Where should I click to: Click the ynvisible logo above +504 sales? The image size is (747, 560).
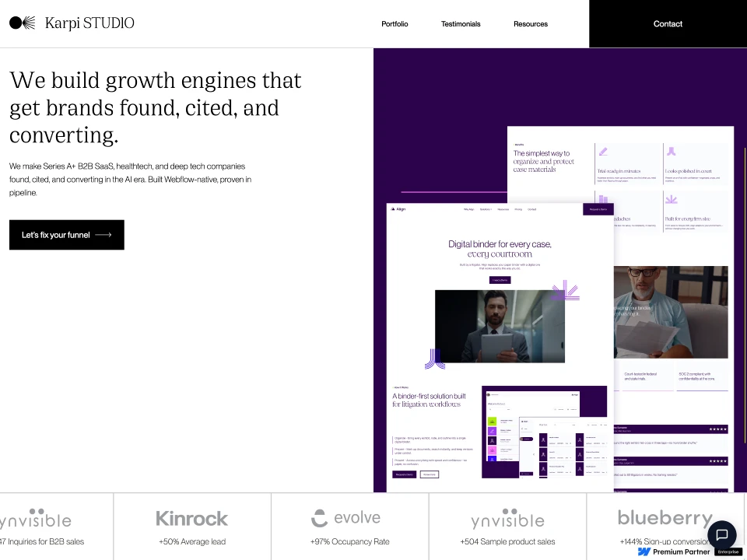(507, 518)
